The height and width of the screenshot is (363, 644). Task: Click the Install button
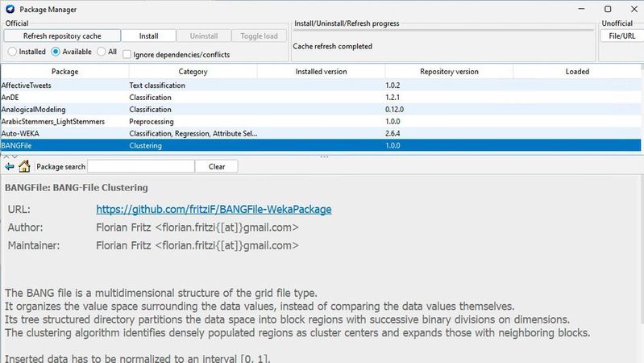[x=148, y=35]
